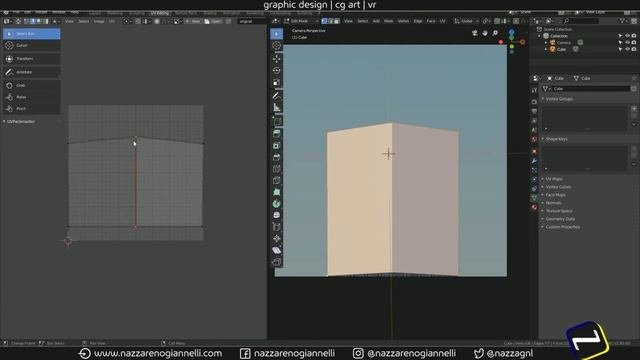Select the Spin tool

point(277,204)
